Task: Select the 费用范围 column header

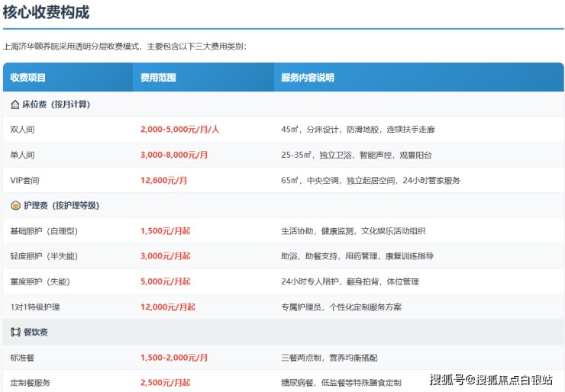Action: click(x=158, y=78)
